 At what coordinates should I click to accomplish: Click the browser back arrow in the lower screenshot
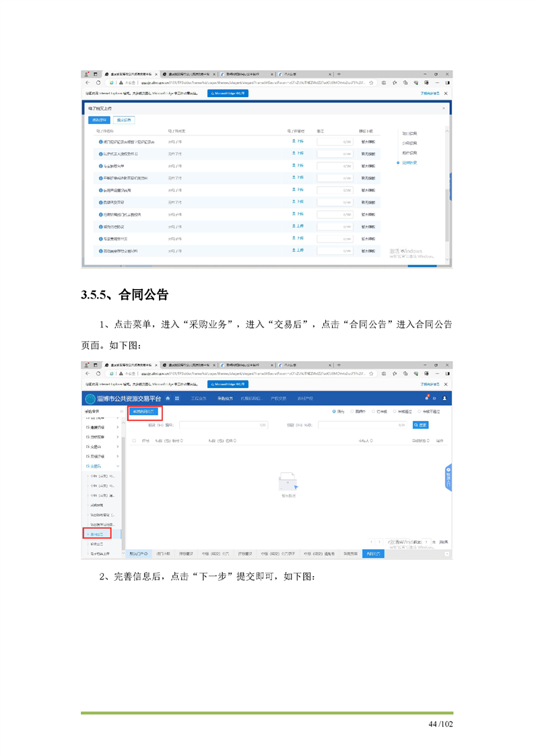point(88,373)
